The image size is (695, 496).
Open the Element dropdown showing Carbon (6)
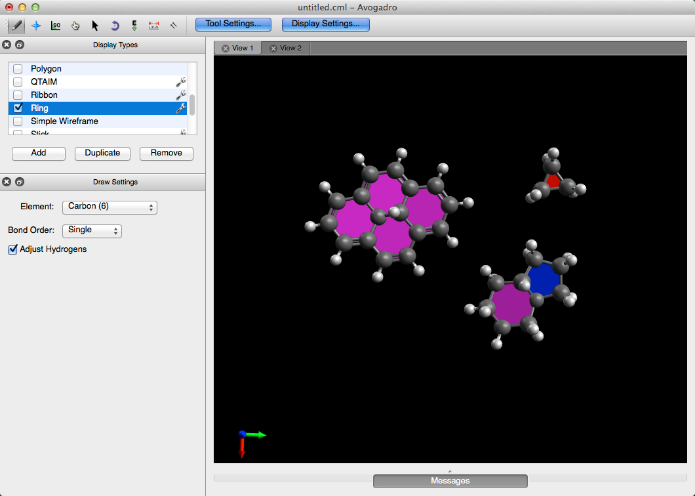point(110,207)
